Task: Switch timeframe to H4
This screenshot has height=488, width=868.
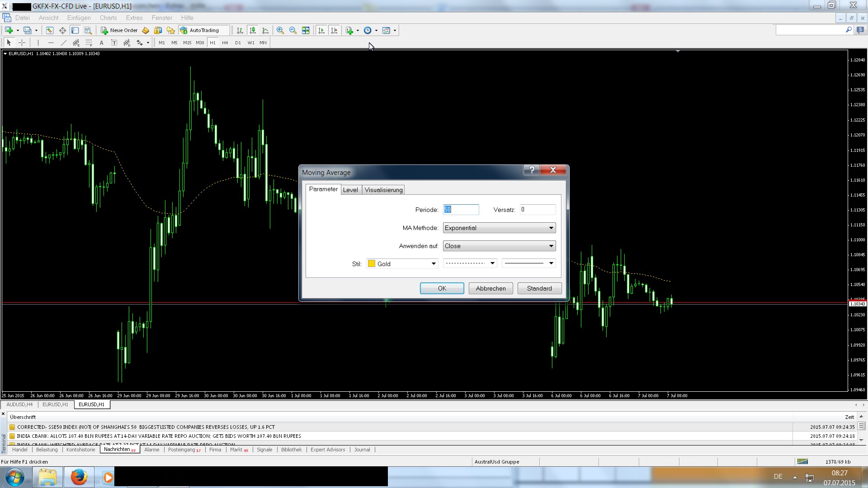Action: (225, 42)
